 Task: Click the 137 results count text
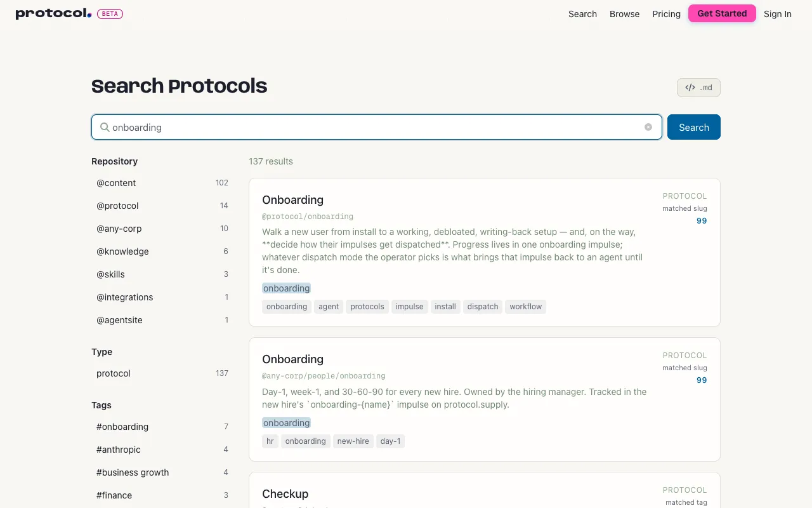pos(271,161)
